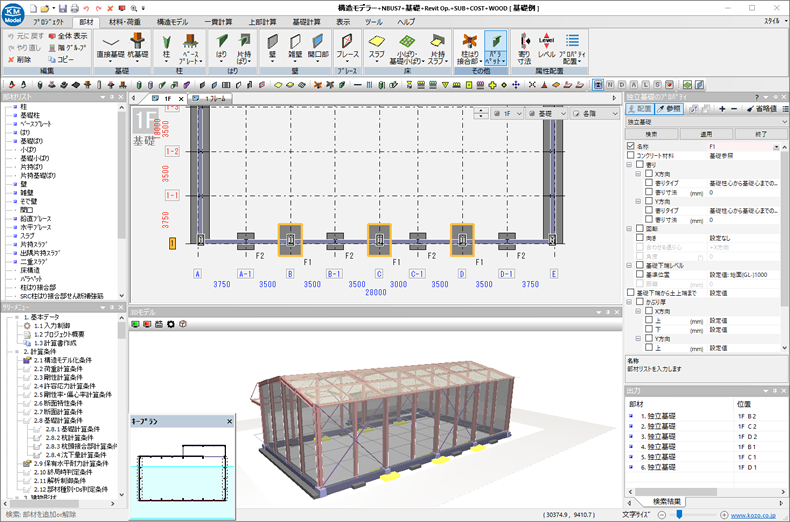Toggle the 基準位置 checkbox
Viewport: 790px width, 522px height.
click(640, 275)
